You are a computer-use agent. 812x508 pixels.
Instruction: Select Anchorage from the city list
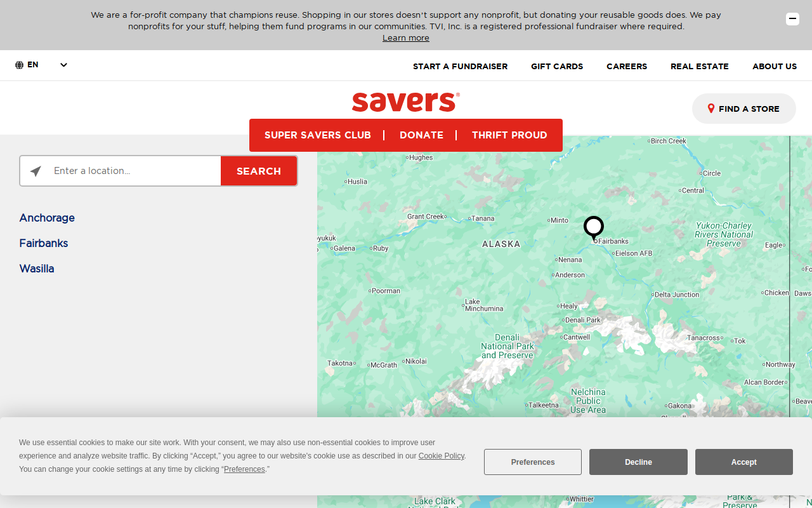click(47, 218)
